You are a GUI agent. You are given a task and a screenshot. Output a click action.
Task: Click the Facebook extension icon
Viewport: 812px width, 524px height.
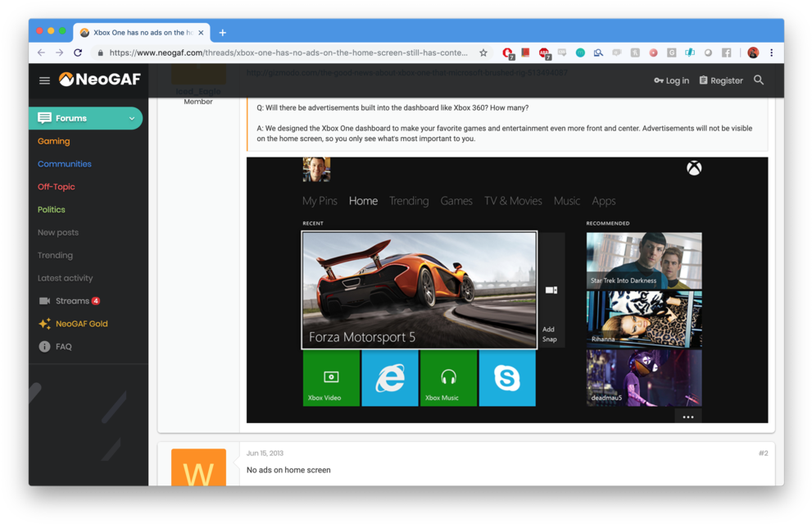click(727, 52)
